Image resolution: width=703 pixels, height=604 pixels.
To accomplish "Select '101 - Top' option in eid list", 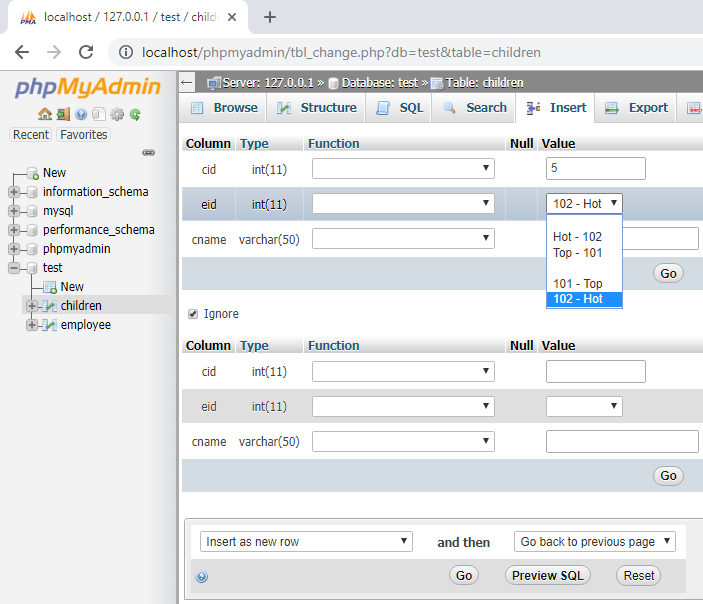I will click(578, 284).
